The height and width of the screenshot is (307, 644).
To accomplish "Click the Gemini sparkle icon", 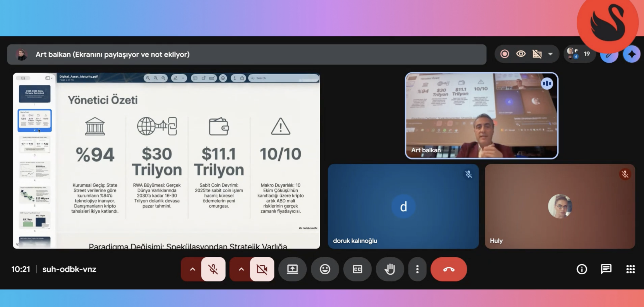I will point(632,54).
